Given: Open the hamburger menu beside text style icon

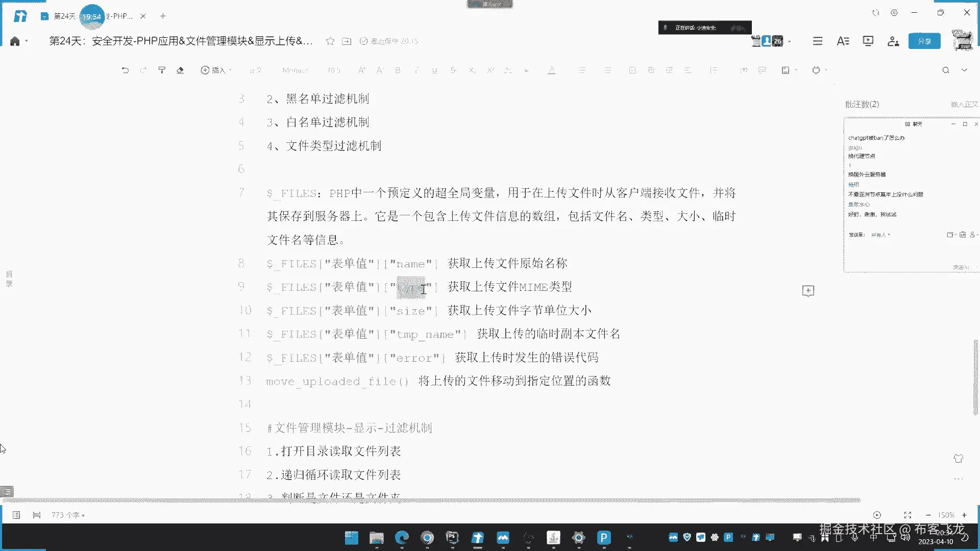Looking at the screenshot, I should coord(817,41).
